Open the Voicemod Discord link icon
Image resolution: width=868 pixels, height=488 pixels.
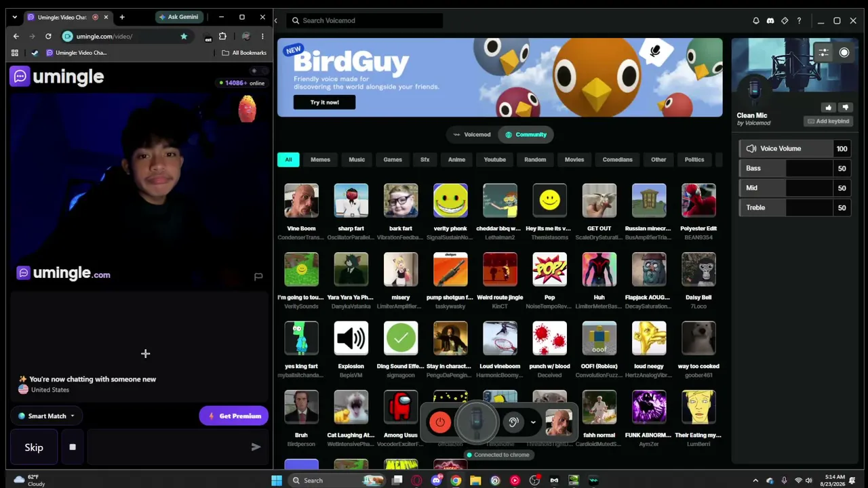[x=770, y=21]
